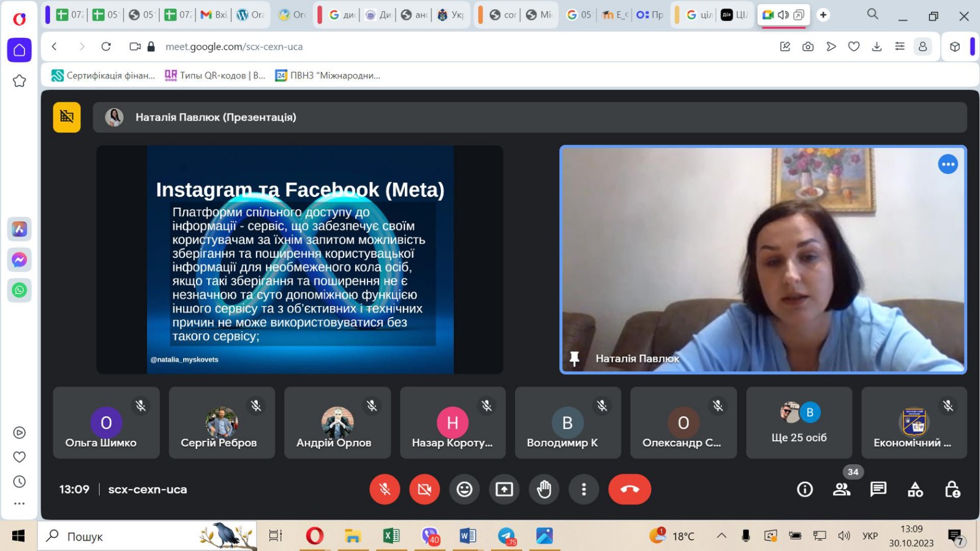Open activities shapes icon
Image resolution: width=980 pixels, height=551 pixels.
915,489
